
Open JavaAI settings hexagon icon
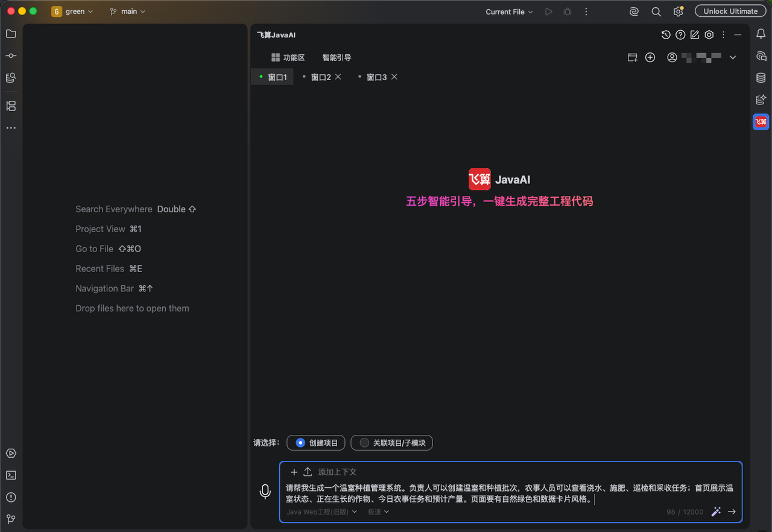(x=709, y=35)
